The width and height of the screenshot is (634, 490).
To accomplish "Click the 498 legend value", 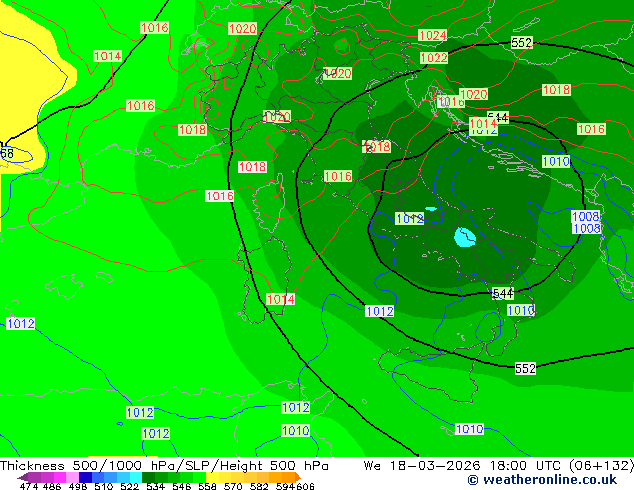I will tap(78, 486).
